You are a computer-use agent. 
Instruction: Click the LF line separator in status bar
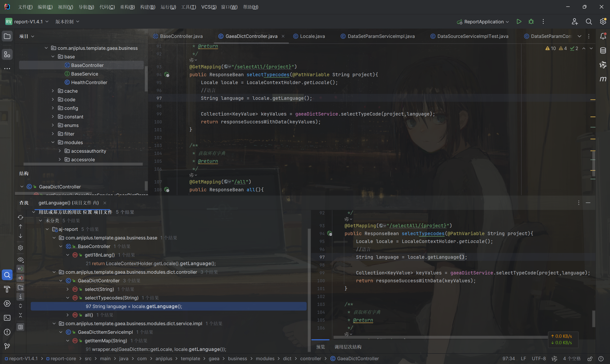click(x=524, y=359)
